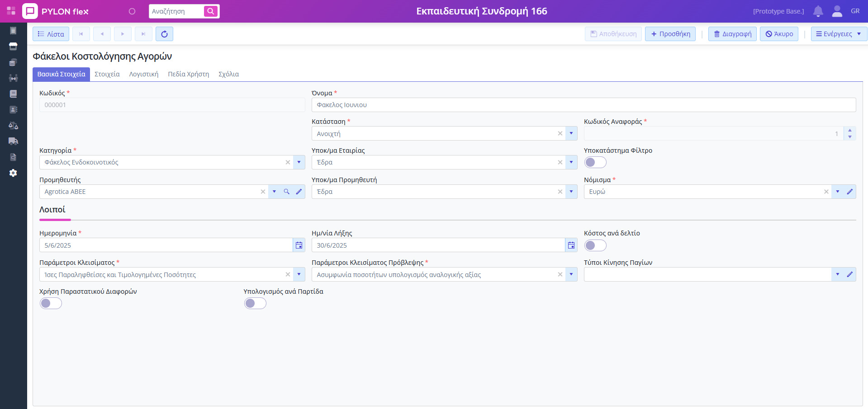Viewport: 868px width, 409px height.
Task: Open the Κατηγορία dropdown list
Action: point(299,162)
